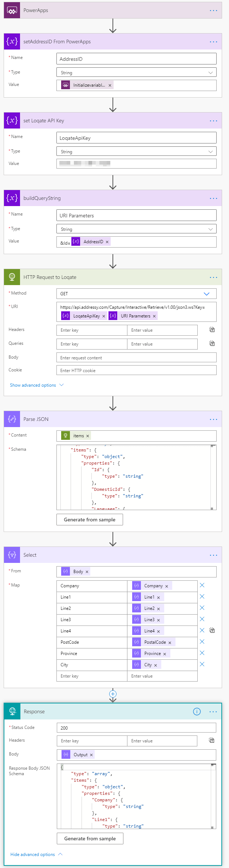
Task: Select the setAddressID variable action icon
Action: (x=12, y=42)
